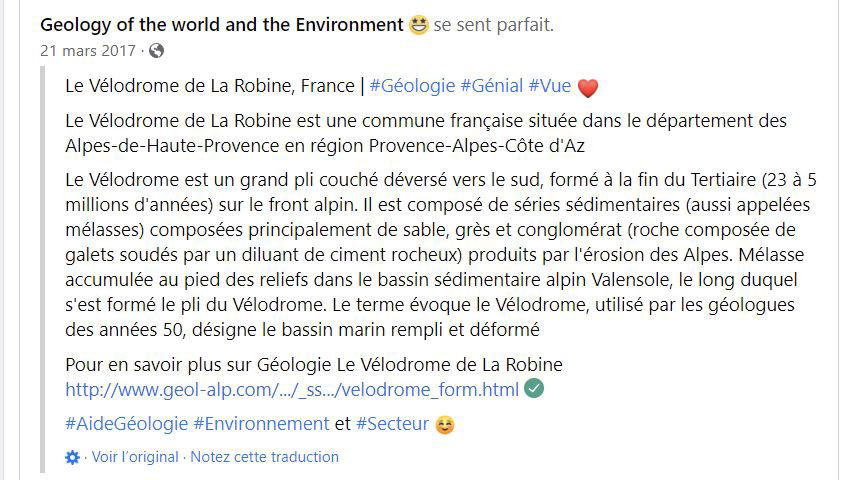Image resolution: width=853 pixels, height=480 pixels.
Task: Click the star-eyed feeling emoji
Action: point(418,25)
